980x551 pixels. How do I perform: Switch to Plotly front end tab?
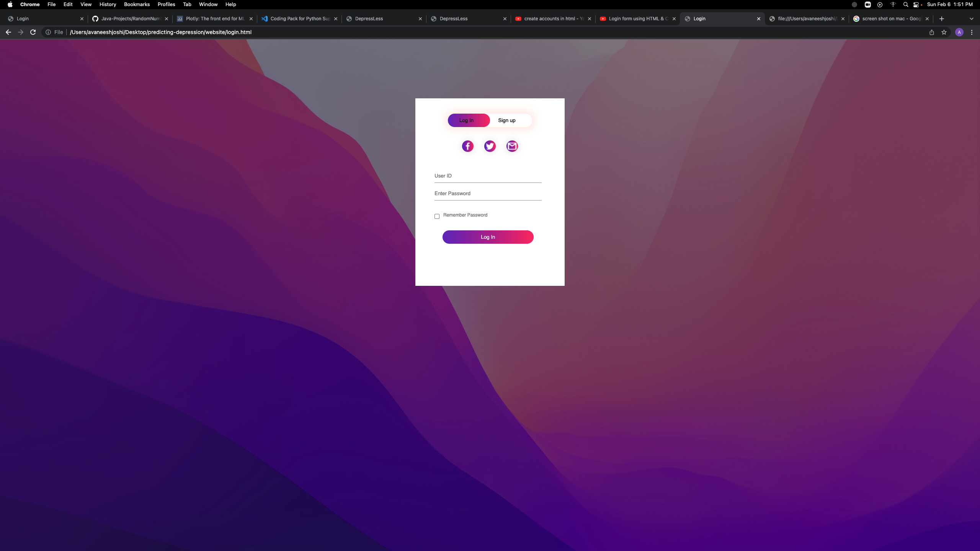[214, 18]
